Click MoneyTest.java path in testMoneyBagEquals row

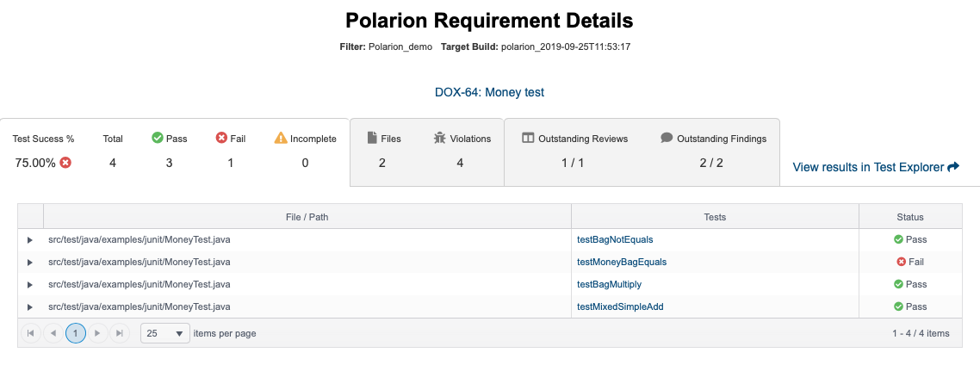(139, 262)
